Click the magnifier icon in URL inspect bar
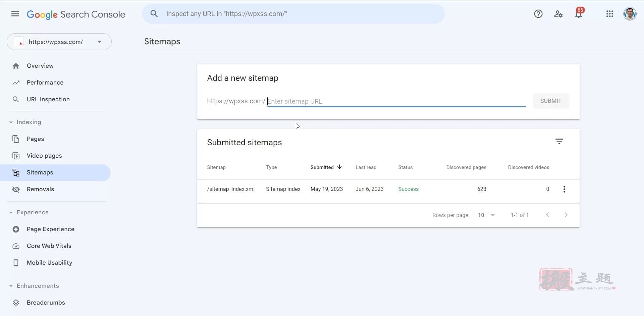This screenshot has height=316, width=644. [x=154, y=14]
